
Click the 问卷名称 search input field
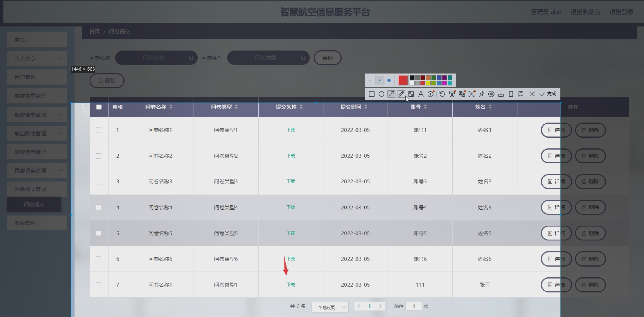click(154, 58)
